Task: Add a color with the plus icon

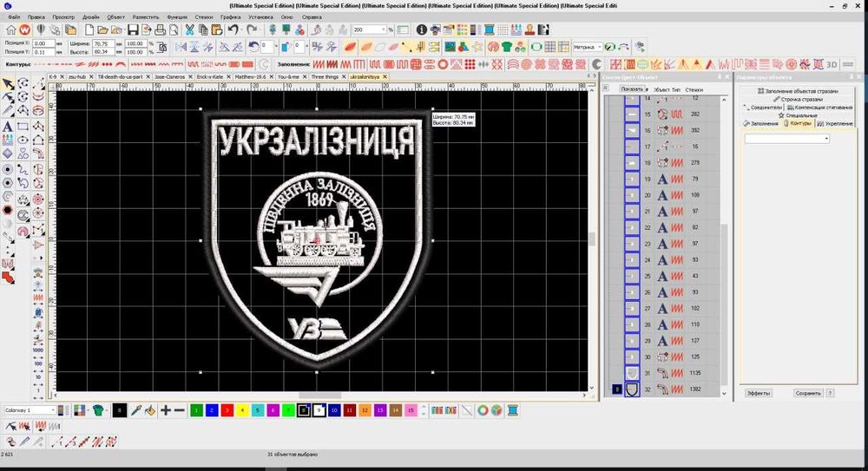Action: coord(166,410)
